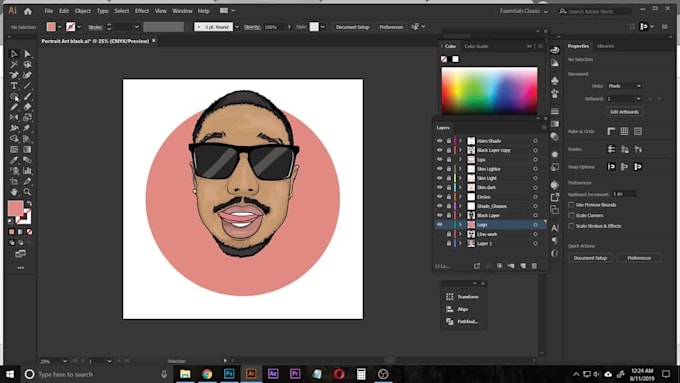680x383 pixels.
Task: Click the Search Adobe Stock field
Action: point(595,11)
